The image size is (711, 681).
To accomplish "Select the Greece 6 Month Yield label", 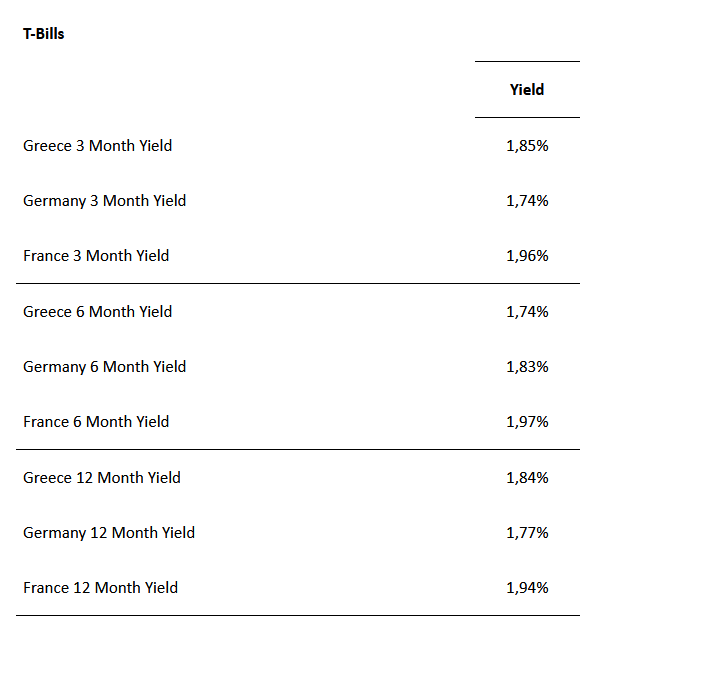I will pyautogui.click(x=98, y=312).
